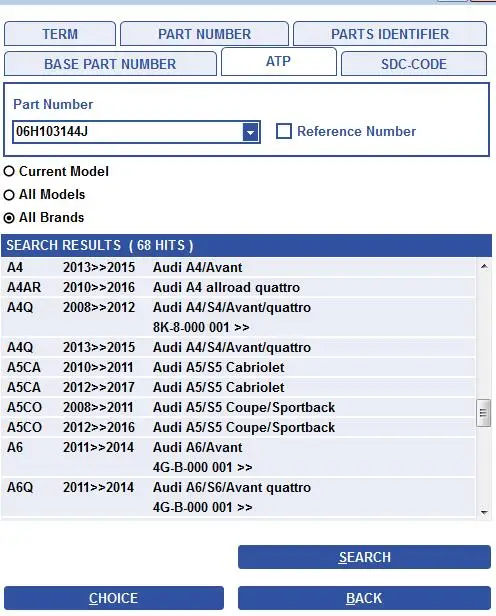Click the BACK button
This screenshot has width=496, height=616.
tap(364, 598)
